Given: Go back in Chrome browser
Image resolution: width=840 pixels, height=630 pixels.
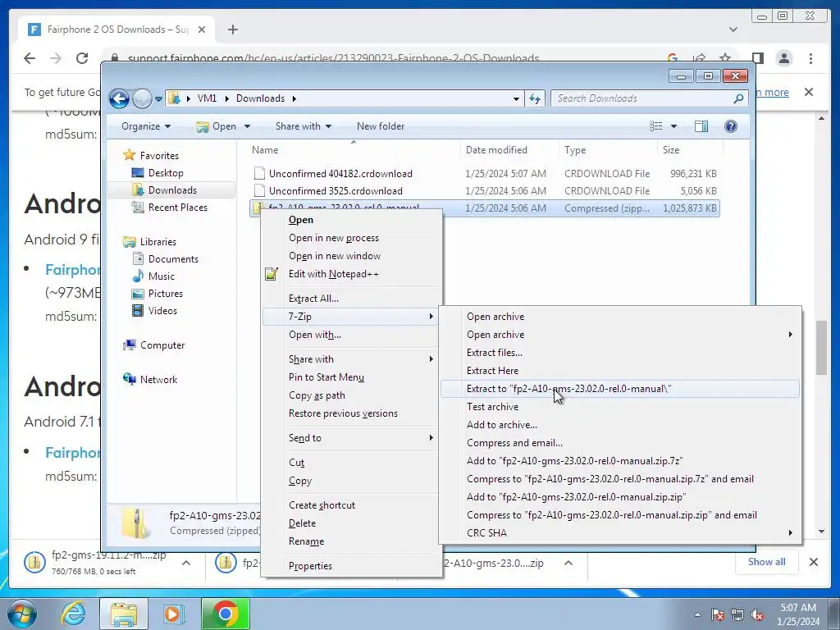Looking at the screenshot, I should [x=30, y=58].
